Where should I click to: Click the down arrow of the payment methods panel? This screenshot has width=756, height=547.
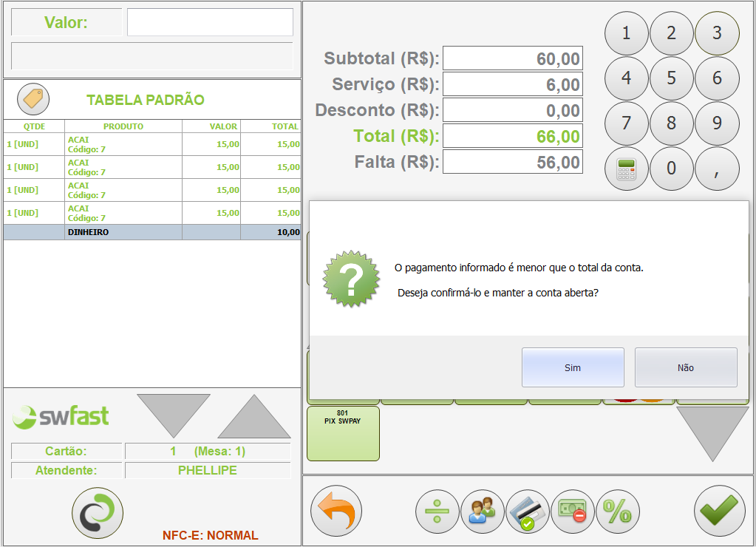712,434
